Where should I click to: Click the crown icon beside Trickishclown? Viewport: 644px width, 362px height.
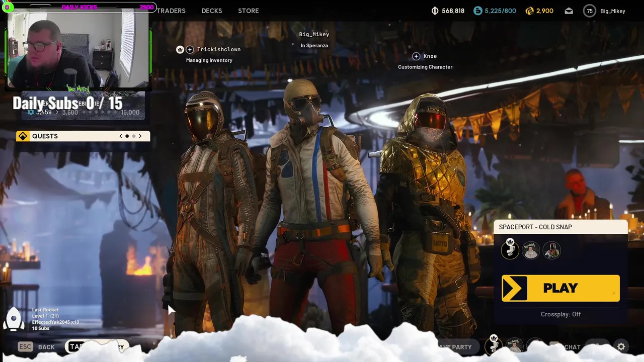pyautogui.click(x=180, y=49)
